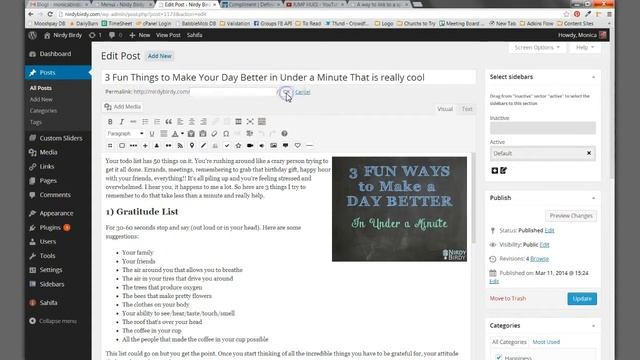
Task: Insert the heart shortcode icon
Action: (298, 145)
